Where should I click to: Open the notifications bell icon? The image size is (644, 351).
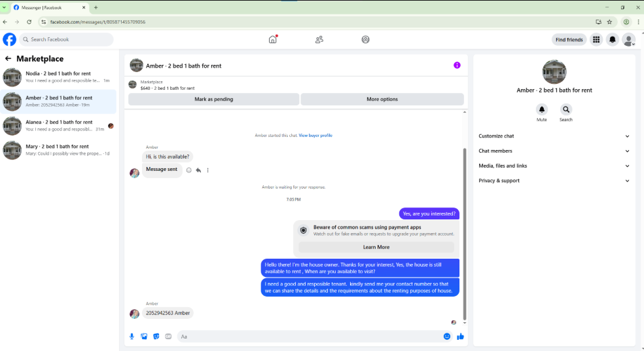pyautogui.click(x=613, y=39)
